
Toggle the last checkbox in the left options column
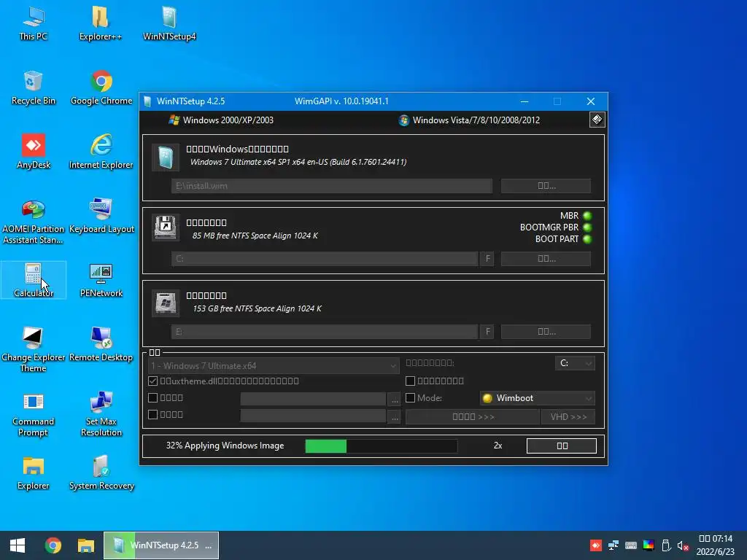(153, 414)
